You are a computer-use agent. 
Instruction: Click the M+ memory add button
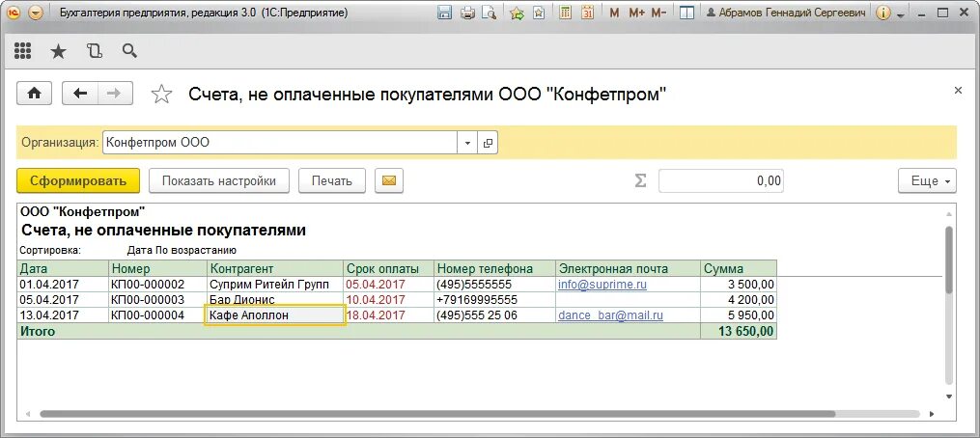click(x=636, y=13)
